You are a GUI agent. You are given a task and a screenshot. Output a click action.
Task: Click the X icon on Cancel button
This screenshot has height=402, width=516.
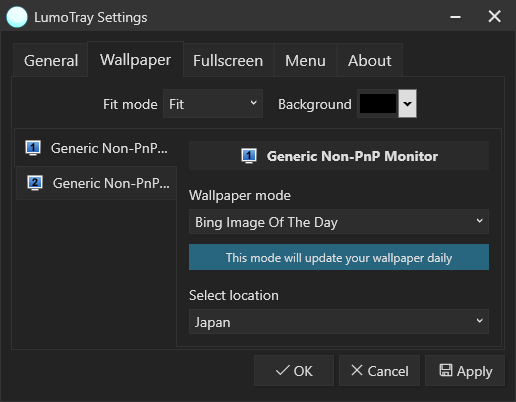tap(357, 370)
